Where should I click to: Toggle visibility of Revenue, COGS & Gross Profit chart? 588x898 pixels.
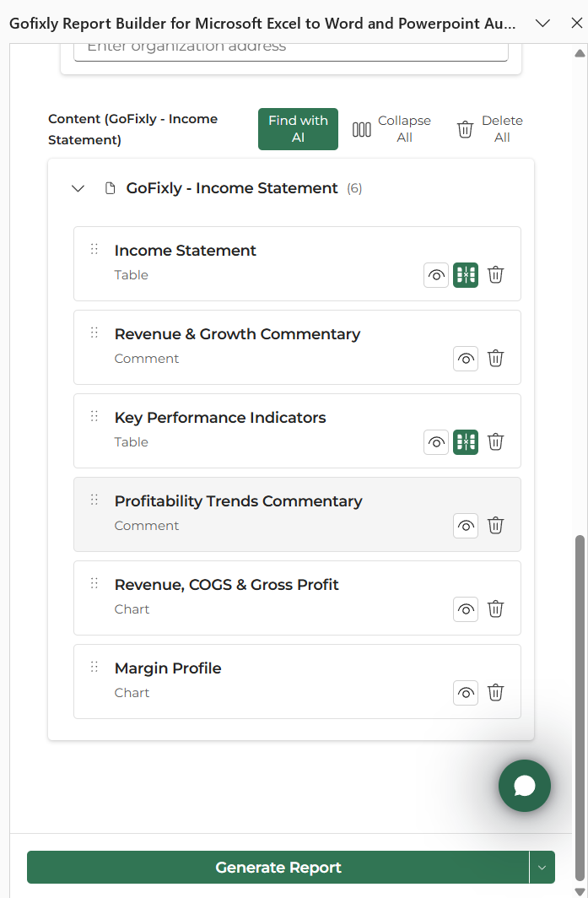coord(466,610)
